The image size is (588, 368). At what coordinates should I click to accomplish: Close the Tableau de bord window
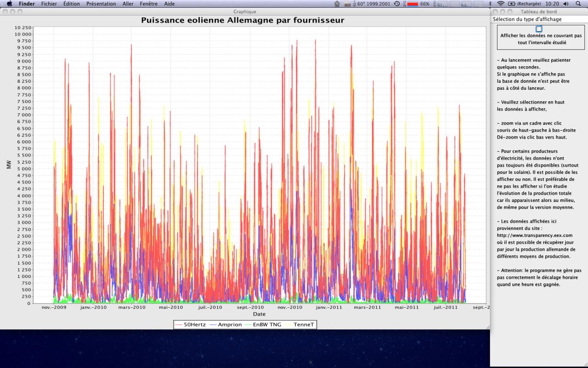496,11
